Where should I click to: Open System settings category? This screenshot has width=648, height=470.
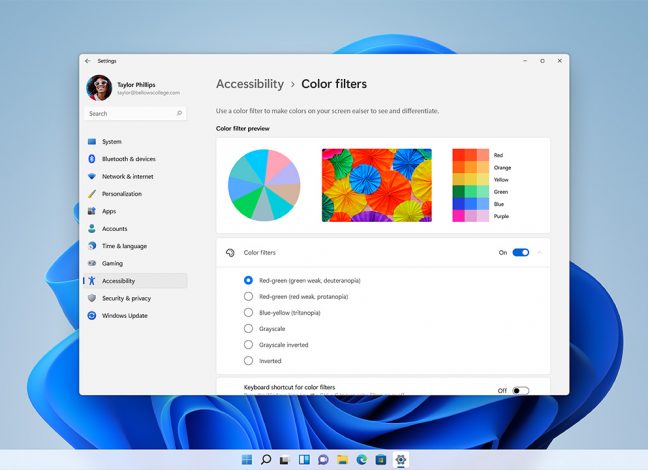point(136,141)
